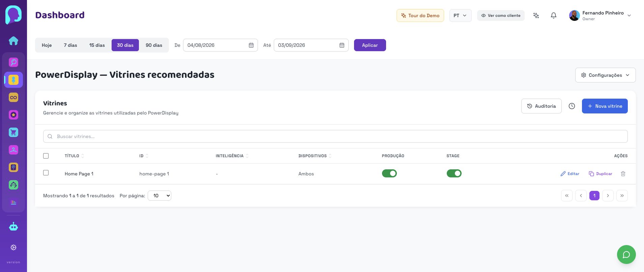Duplicate the Home Page 1 vitrine
Viewport: 644px width, 272px height.
click(601, 174)
